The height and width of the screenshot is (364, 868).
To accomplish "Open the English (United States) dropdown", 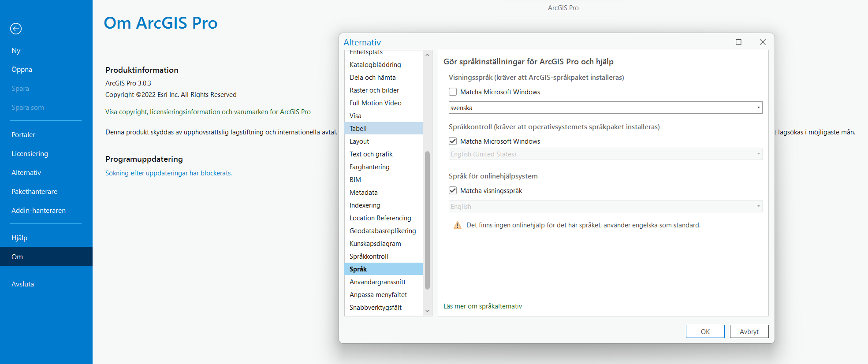I will (605, 154).
